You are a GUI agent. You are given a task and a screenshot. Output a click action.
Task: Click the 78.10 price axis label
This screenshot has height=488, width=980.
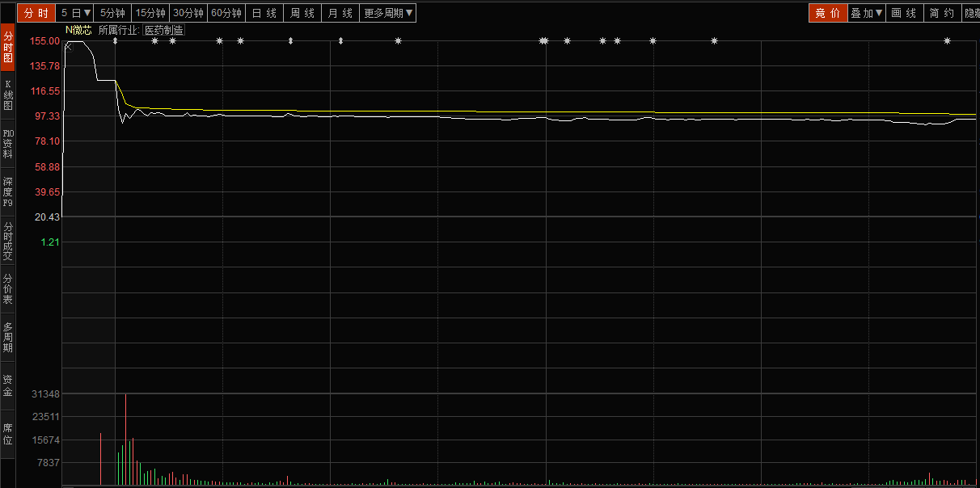pyautogui.click(x=47, y=141)
